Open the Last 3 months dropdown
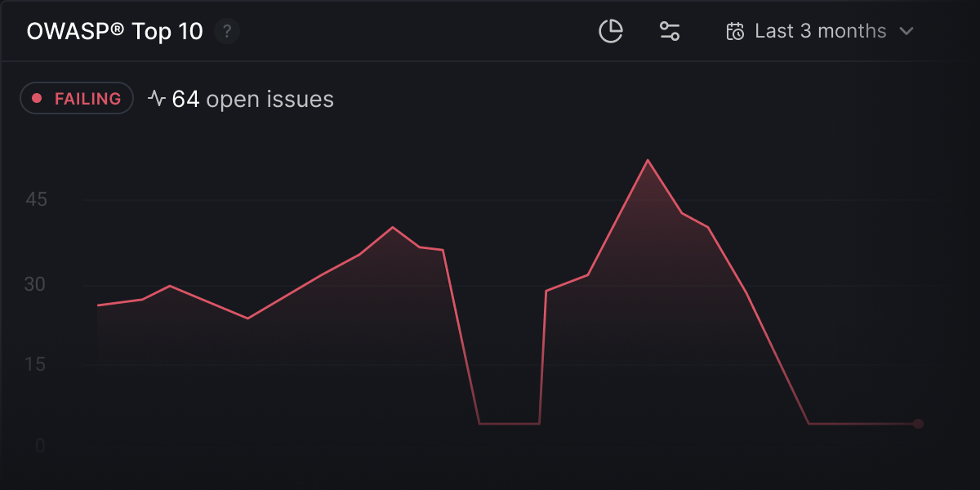Viewport: 980px width, 490px height. pos(820,32)
